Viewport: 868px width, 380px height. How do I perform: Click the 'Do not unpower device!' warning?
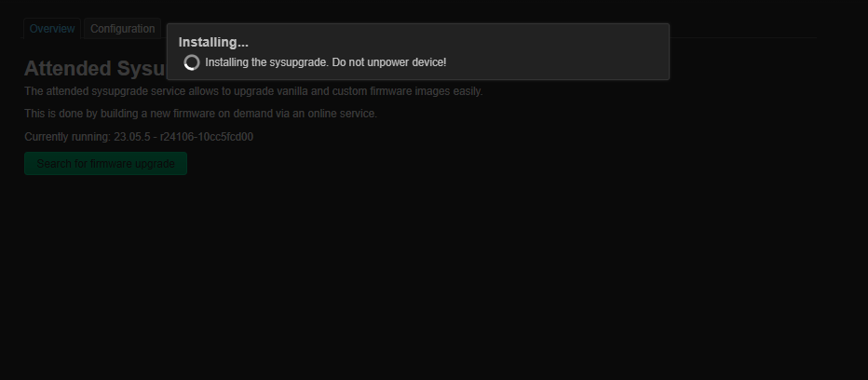pyautogui.click(x=389, y=62)
